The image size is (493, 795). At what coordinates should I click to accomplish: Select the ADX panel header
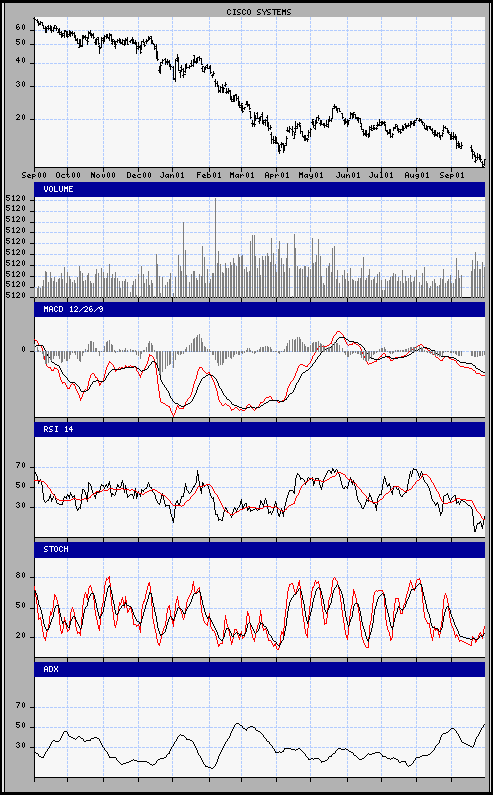[260, 669]
